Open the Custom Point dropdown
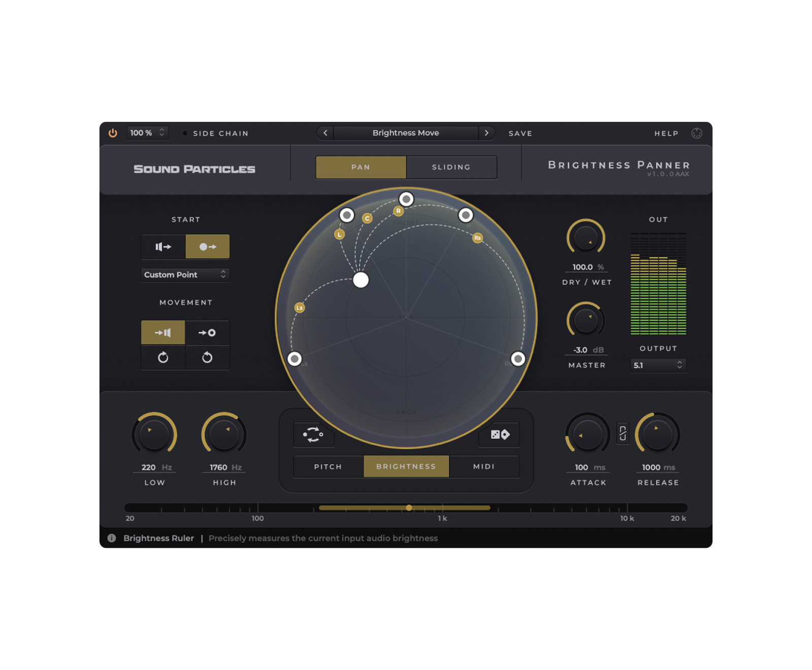812x670 pixels. tap(185, 275)
